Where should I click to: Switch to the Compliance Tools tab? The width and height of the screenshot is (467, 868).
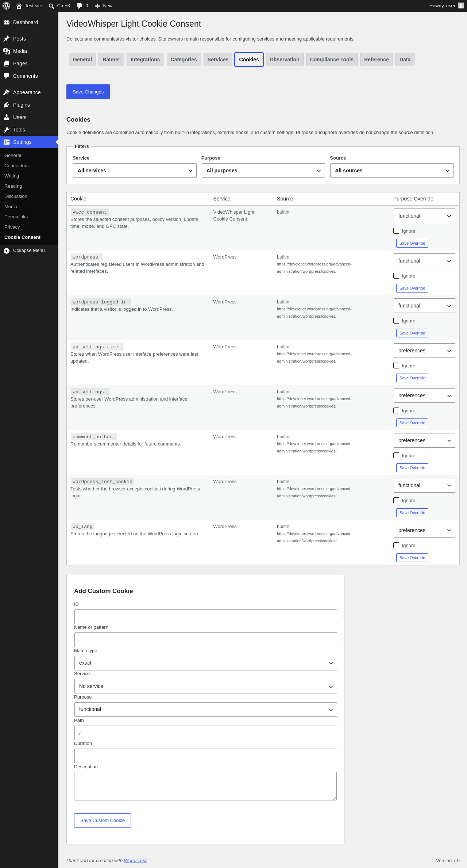(332, 60)
